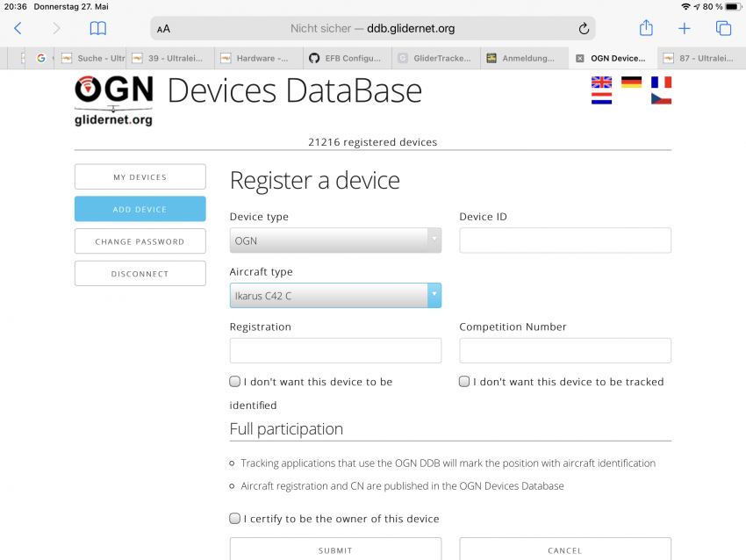Cancel the device registration
The height and width of the screenshot is (560, 746).
[565, 549]
